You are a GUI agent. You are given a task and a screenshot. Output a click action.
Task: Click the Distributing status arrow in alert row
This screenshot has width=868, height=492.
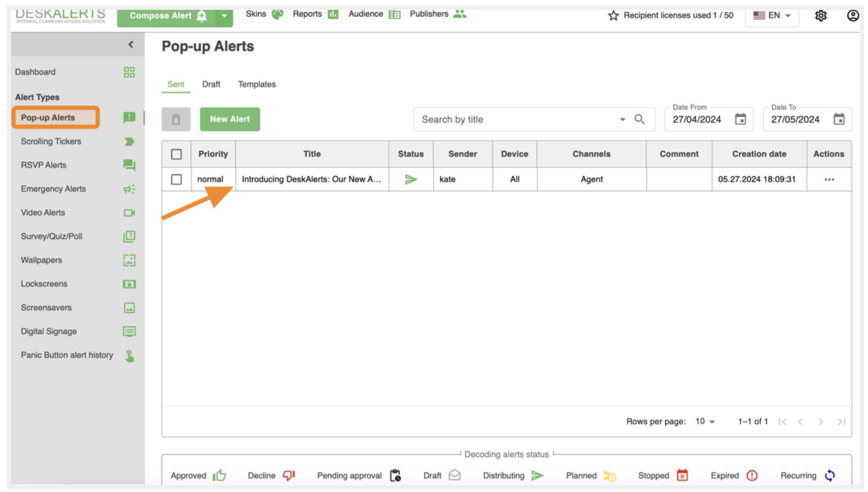pos(411,179)
